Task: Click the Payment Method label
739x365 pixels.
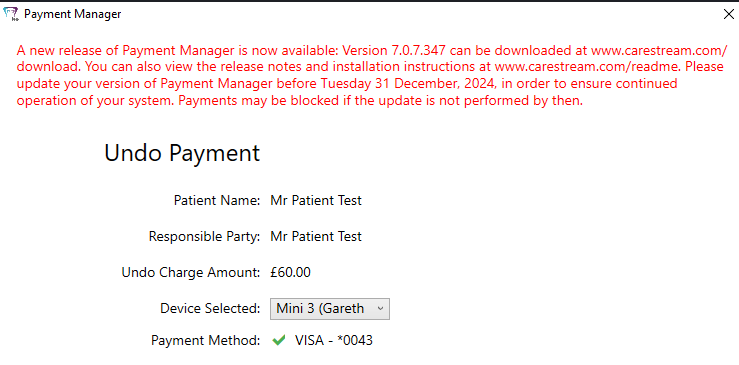Action: (x=205, y=340)
